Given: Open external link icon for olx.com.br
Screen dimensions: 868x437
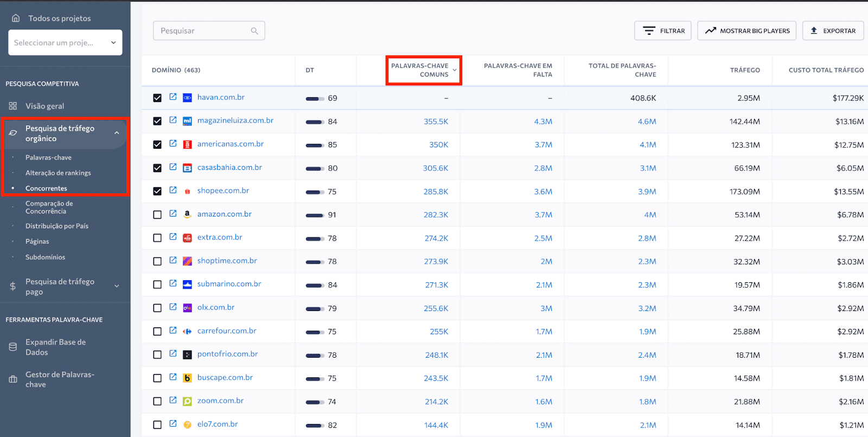Looking at the screenshot, I should 173,307.
